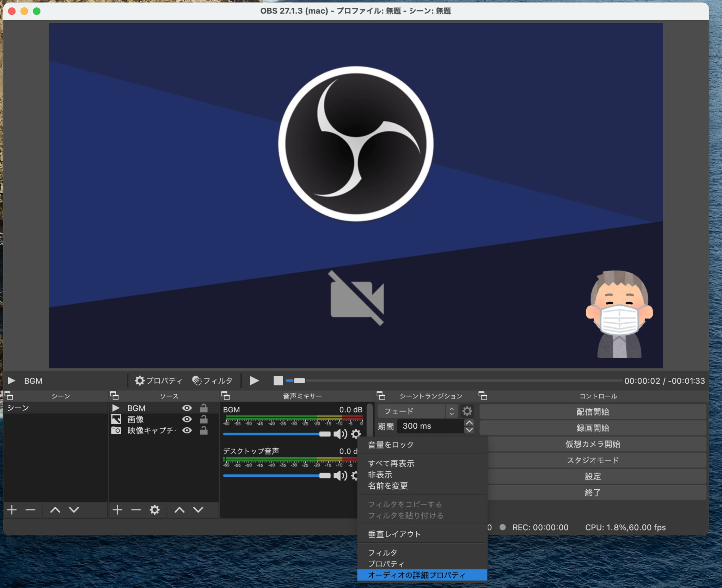Click the transition properties gear icon
The width and height of the screenshot is (722, 588).
(x=467, y=411)
